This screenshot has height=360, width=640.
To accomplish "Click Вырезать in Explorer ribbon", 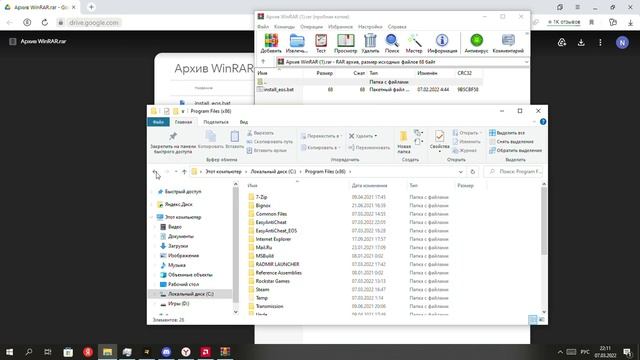I will 260,133.
